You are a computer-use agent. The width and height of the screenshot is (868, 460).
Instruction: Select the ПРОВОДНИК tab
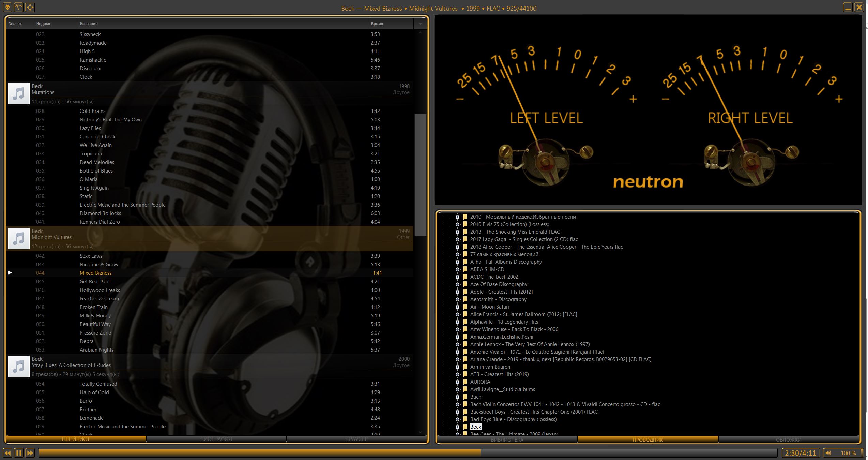pos(648,440)
